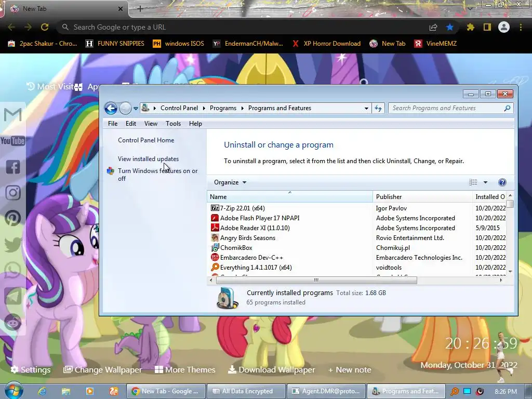532x399 pixels.
Task: Open Pinterest from the new tab sidebar
Action: point(13,218)
